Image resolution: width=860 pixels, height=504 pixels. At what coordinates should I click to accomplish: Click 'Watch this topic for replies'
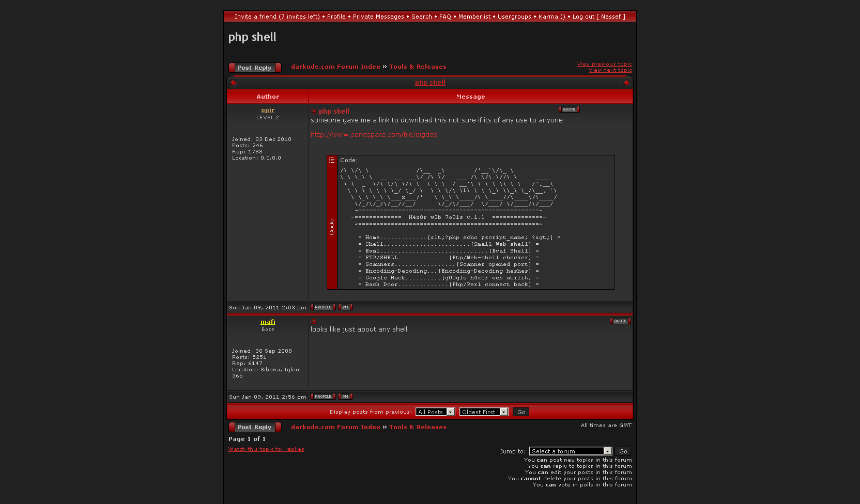point(266,449)
